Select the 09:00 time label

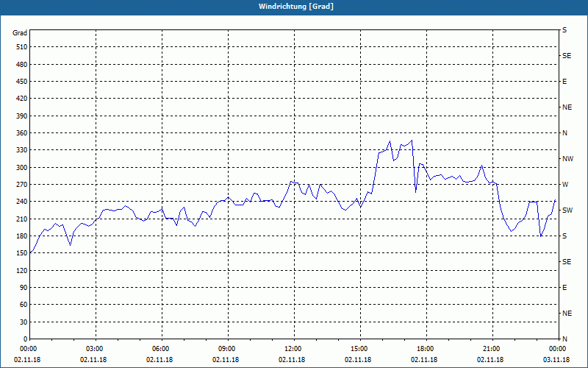229,349
